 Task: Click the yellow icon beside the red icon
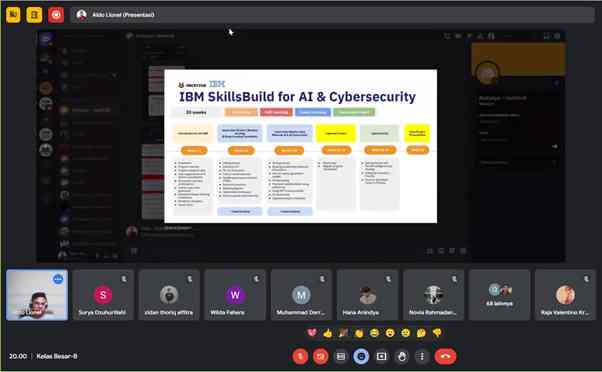coord(35,15)
